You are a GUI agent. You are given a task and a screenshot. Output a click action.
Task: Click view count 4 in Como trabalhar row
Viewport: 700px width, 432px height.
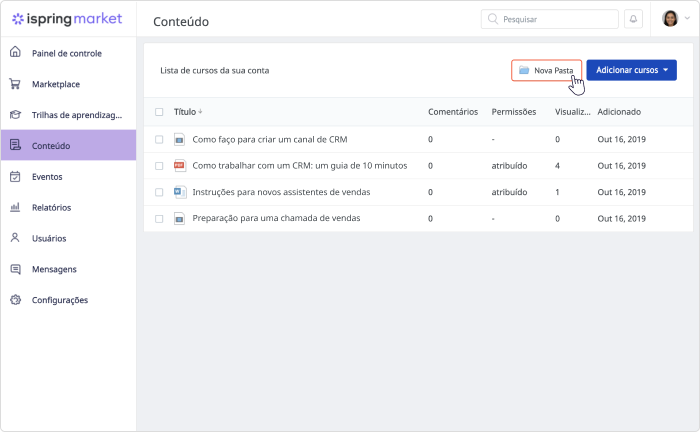coord(557,166)
